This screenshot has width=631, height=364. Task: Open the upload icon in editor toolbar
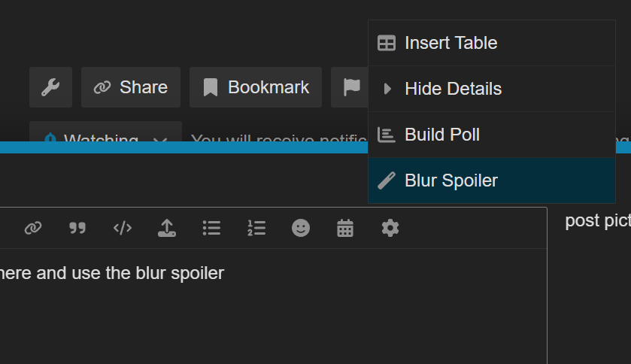point(167,228)
